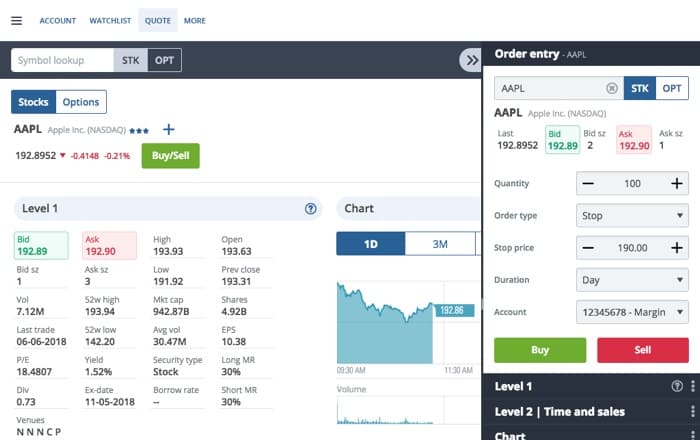The height and width of the screenshot is (440, 700).
Task: Clear the AAPL symbol in order entry
Action: tap(612, 88)
